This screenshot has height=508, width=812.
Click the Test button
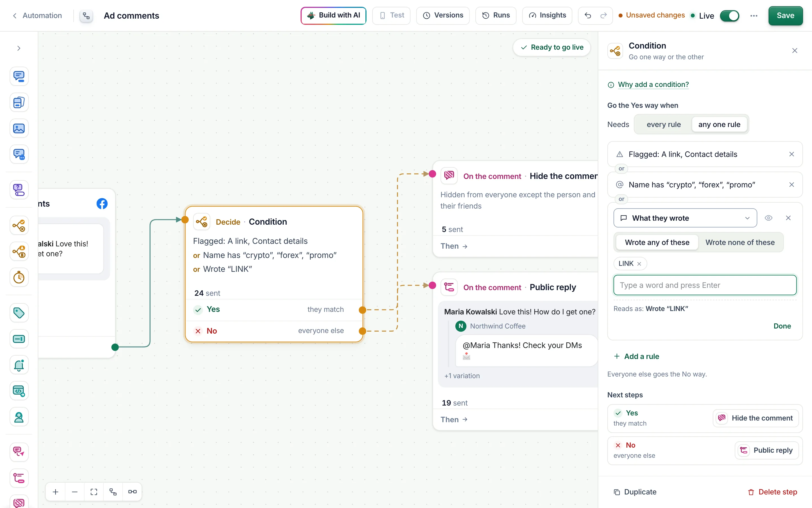click(391, 16)
